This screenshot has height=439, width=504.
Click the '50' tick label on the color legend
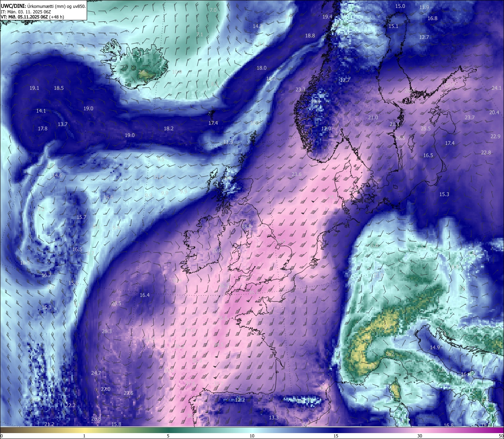tap(501, 436)
